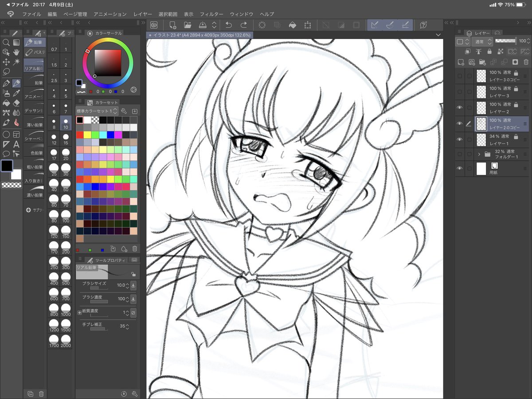The height and width of the screenshot is (399, 532).
Task: Click the Save icon in command bar
Action: point(202,25)
